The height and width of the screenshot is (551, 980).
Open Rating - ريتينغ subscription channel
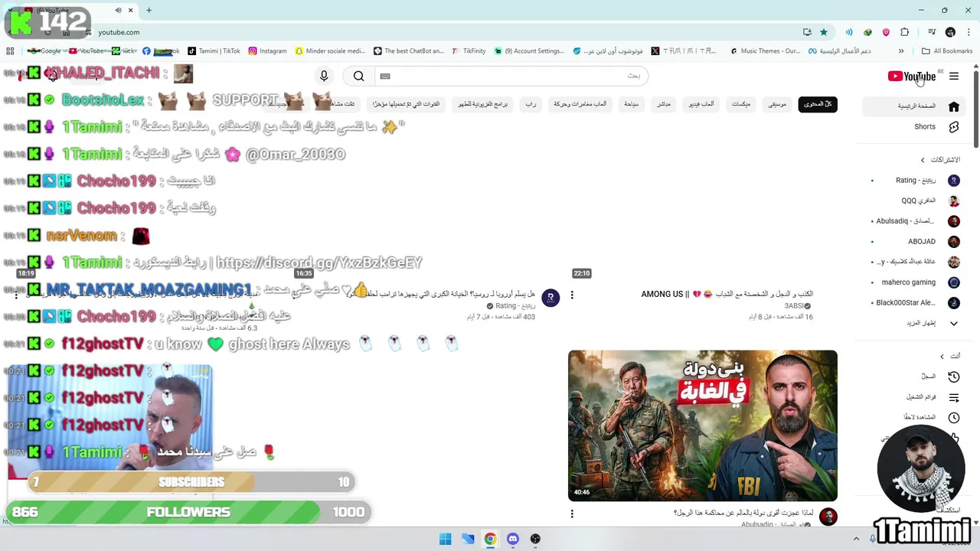click(x=916, y=181)
